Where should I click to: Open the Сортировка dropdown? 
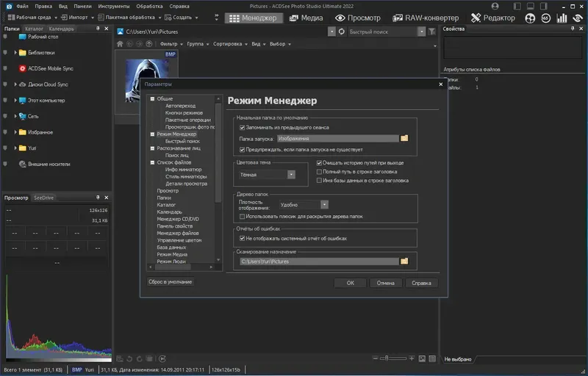tap(230, 44)
